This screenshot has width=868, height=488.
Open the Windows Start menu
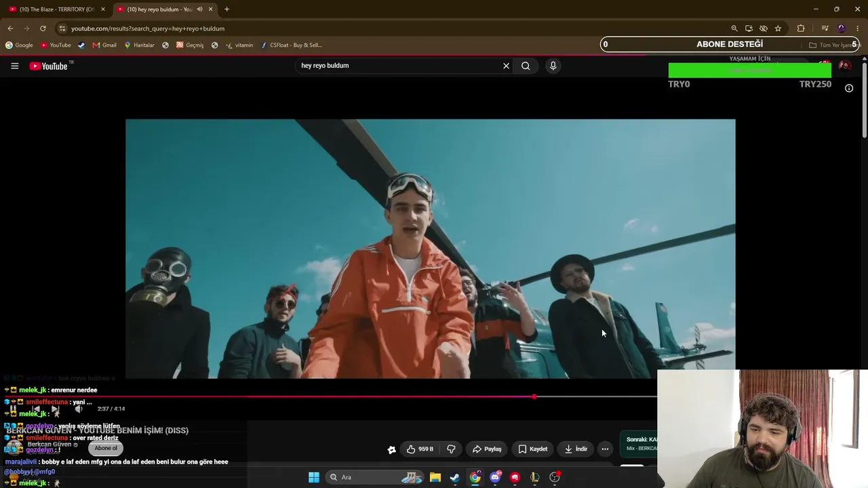(x=314, y=477)
